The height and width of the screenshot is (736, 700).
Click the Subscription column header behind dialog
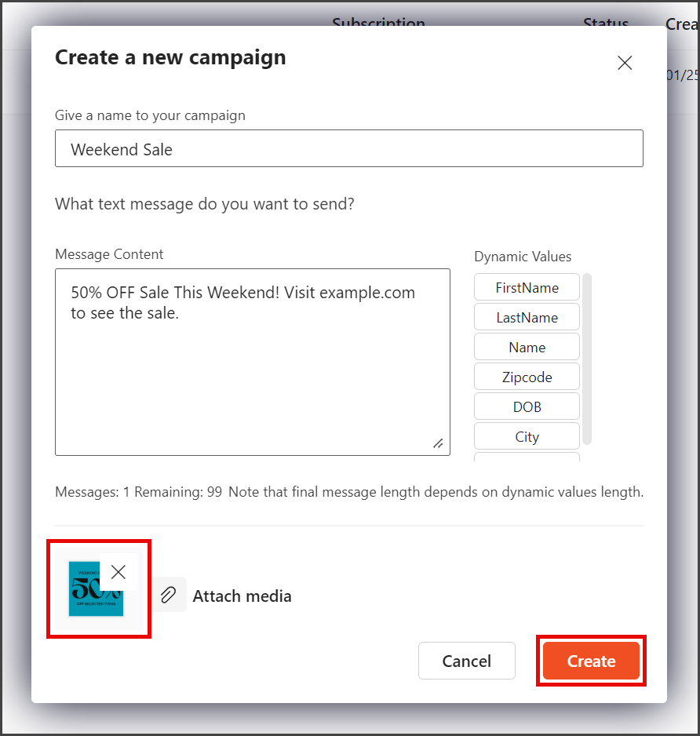378,22
